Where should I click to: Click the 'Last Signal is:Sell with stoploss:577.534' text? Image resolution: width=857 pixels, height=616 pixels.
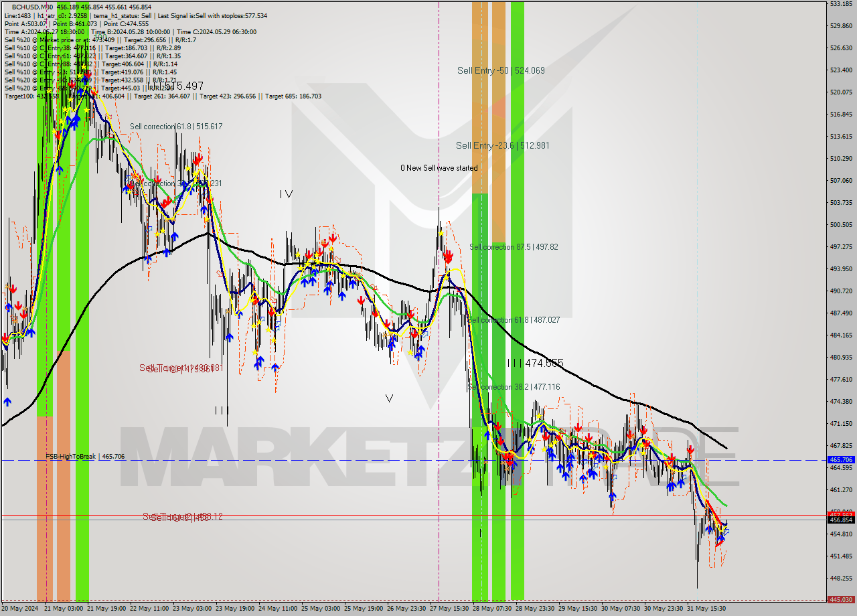pyautogui.click(x=213, y=15)
